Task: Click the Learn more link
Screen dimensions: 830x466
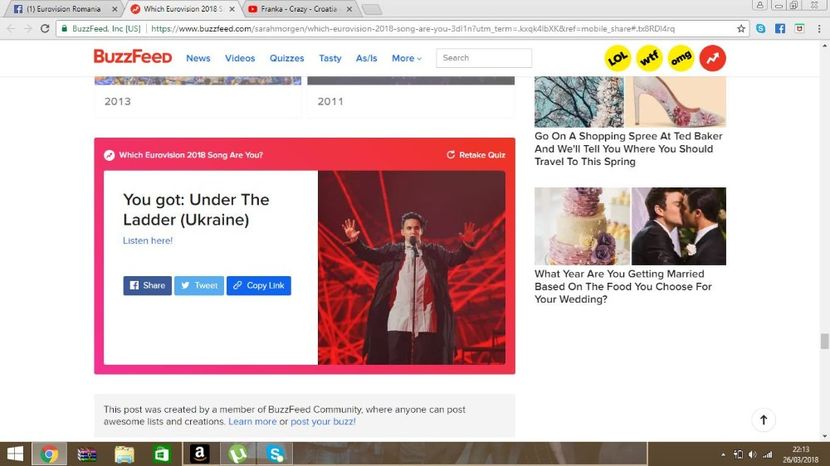Action: pos(252,422)
